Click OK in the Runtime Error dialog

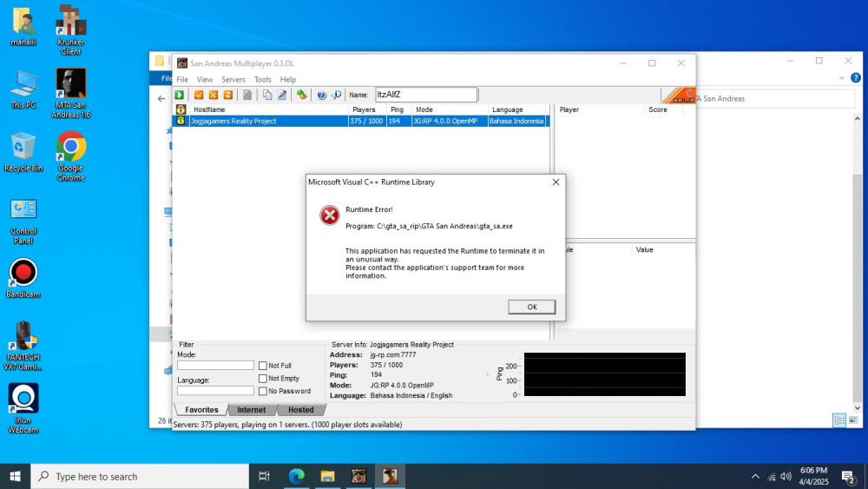coord(531,307)
